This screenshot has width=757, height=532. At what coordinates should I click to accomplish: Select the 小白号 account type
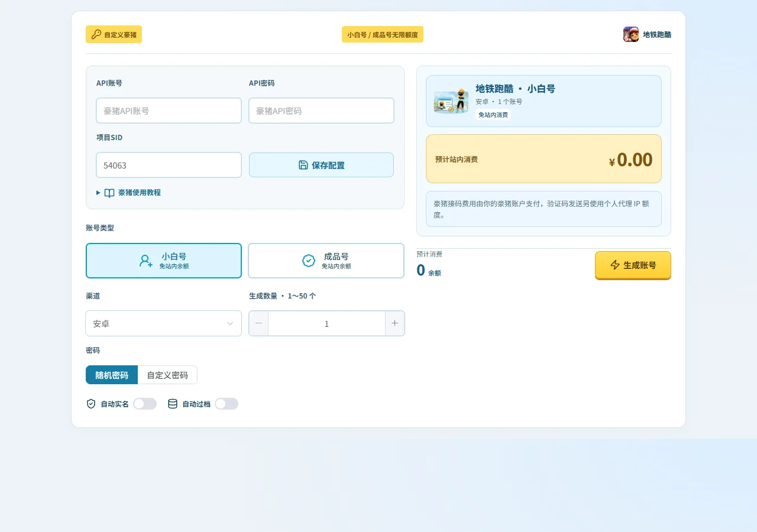164,261
